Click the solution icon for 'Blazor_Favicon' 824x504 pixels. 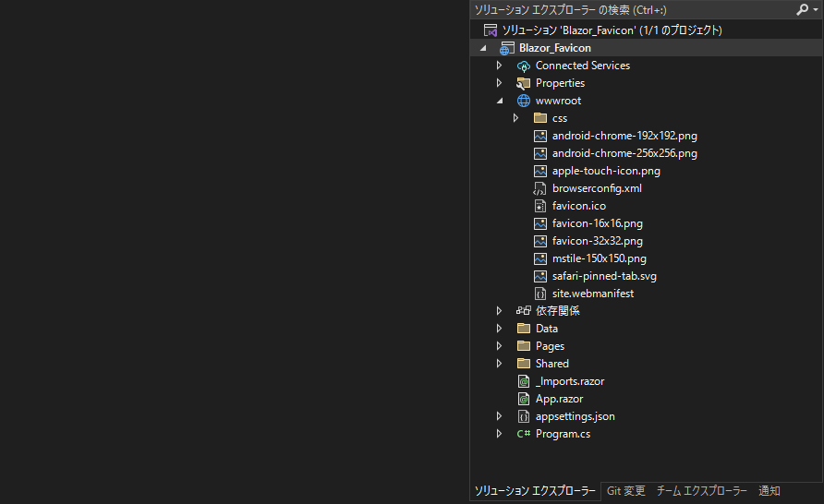coord(491,30)
